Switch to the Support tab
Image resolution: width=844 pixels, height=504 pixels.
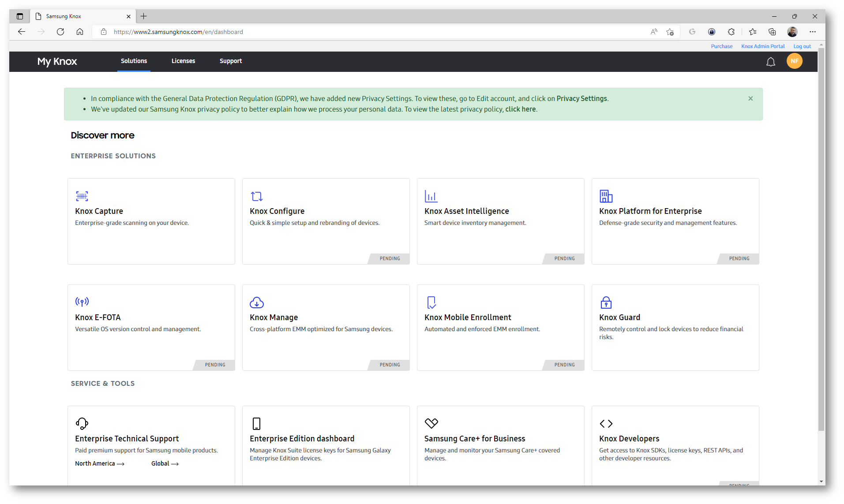(231, 61)
